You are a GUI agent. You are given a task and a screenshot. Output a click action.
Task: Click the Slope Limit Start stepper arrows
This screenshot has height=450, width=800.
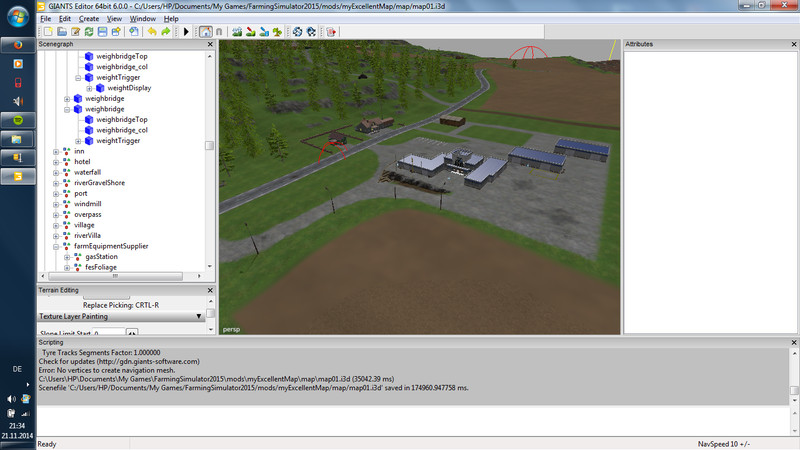coord(132,333)
